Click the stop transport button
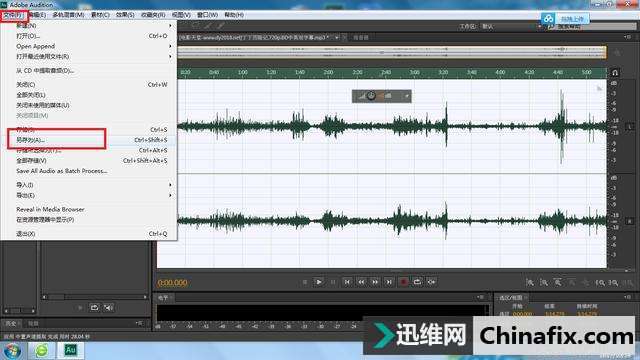The image size is (640, 360). (305, 282)
